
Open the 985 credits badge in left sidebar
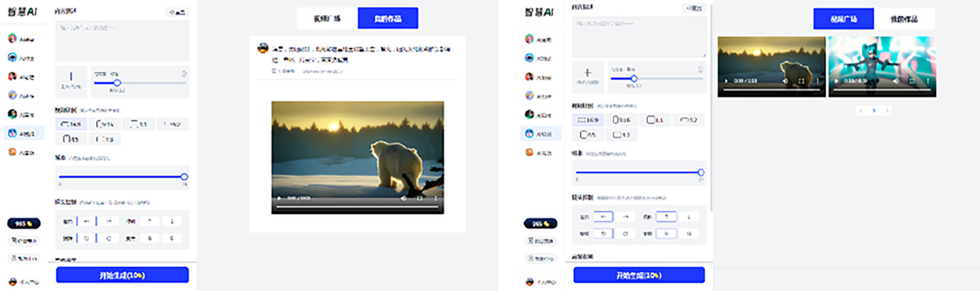point(23,223)
